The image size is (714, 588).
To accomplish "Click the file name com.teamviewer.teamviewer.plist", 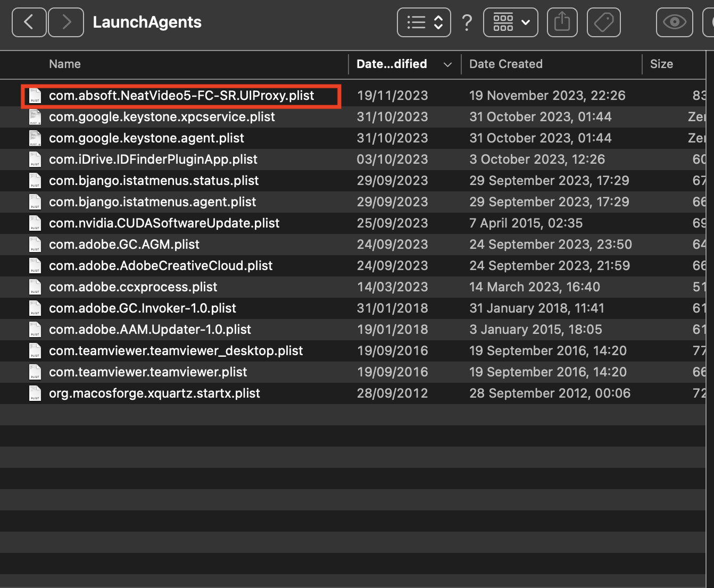I will click(x=148, y=372).
